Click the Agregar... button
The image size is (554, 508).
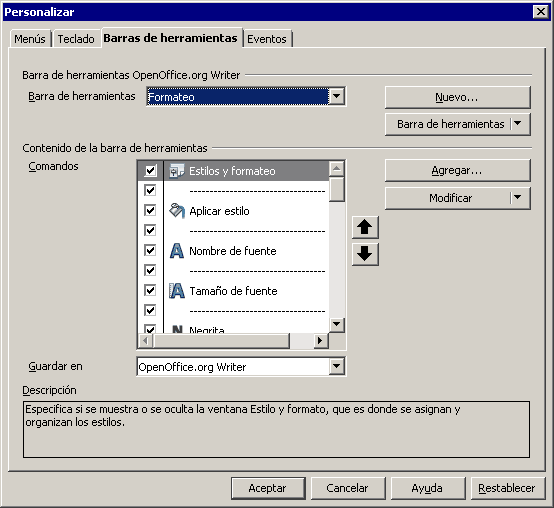tap(458, 171)
